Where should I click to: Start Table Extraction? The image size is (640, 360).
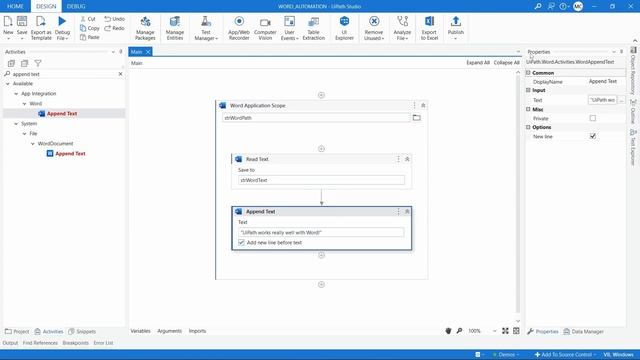313,28
